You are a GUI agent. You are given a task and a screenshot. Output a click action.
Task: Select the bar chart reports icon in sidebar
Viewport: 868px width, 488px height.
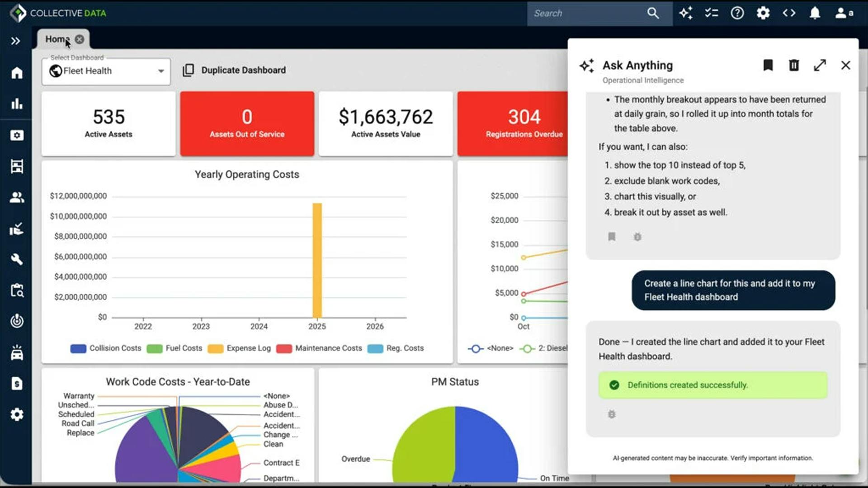pos(17,104)
